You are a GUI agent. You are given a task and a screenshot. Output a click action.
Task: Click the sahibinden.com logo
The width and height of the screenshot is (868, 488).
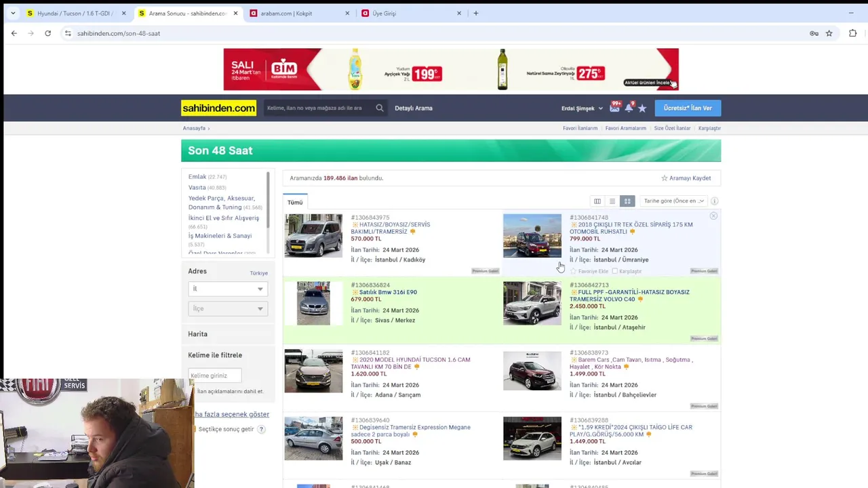tap(218, 108)
